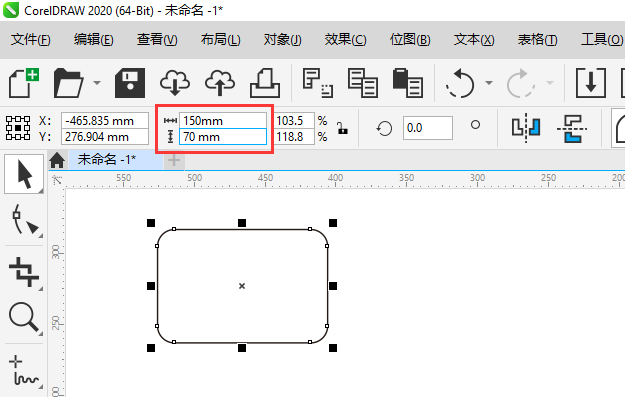The height and width of the screenshot is (397, 625).
Task: Click the bottom-left selection handle
Action: click(x=151, y=348)
